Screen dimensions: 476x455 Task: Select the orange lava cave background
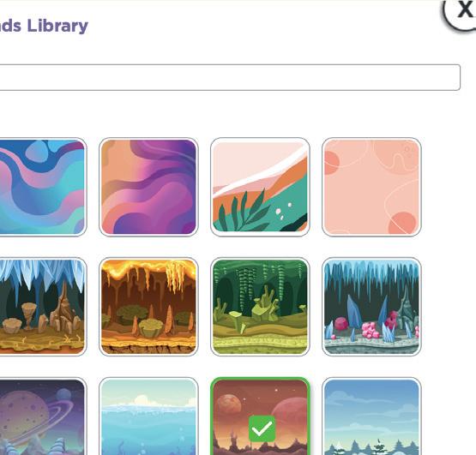pos(148,307)
